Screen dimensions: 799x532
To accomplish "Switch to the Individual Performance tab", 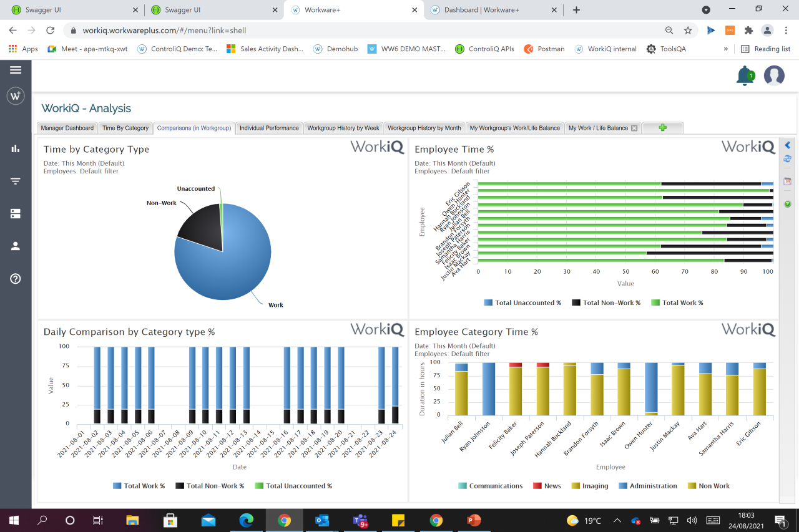I will tap(269, 127).
